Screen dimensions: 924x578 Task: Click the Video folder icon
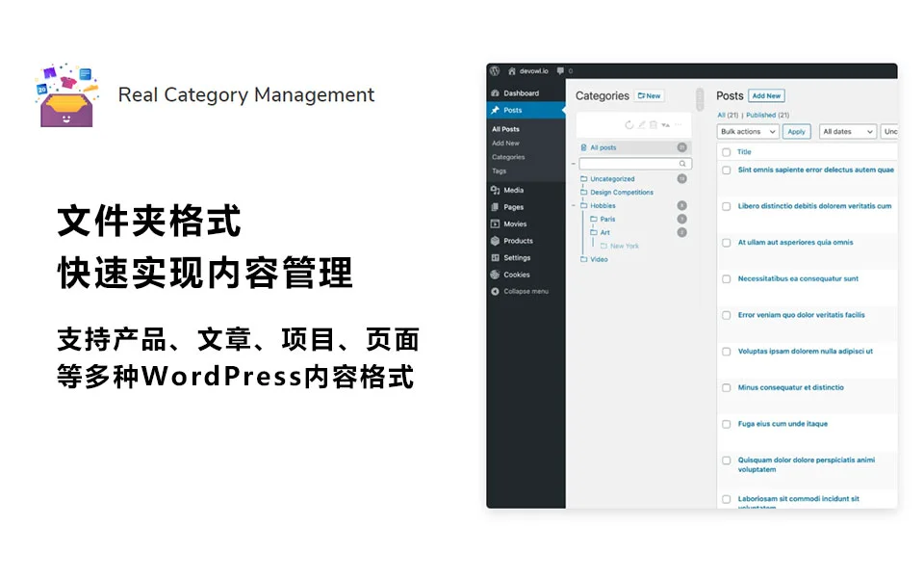pos(584,259)
